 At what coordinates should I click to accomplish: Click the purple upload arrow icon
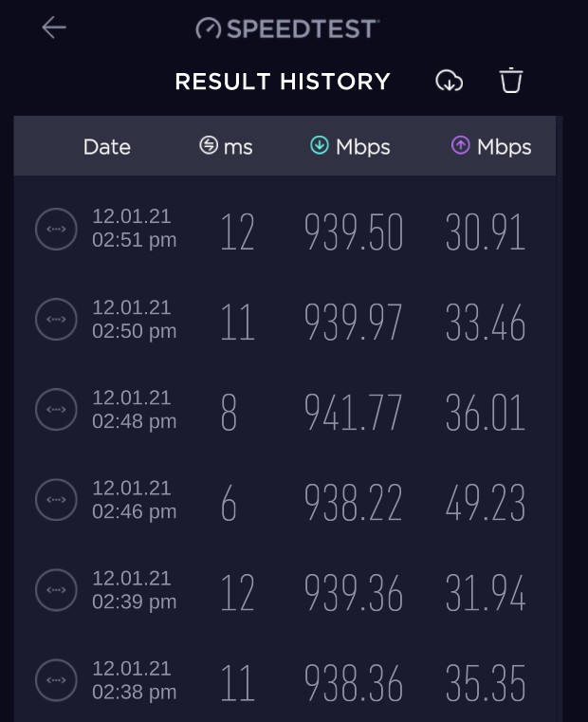click(461, 145)
